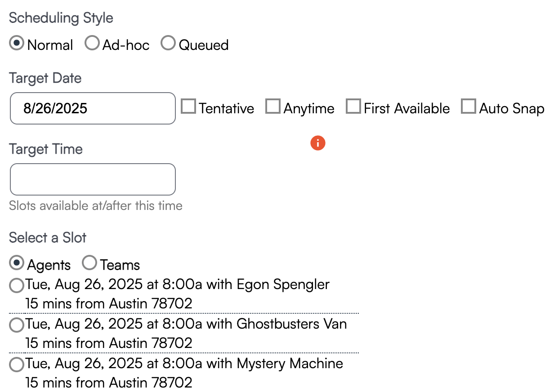This screenshot has height=392, width=554.
Task: Click the First Available label
Action: pos(407,109)
